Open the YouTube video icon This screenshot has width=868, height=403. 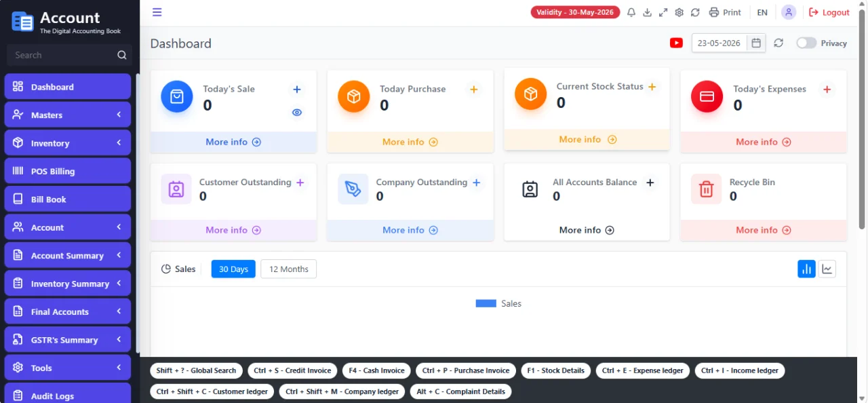point(676,43)
